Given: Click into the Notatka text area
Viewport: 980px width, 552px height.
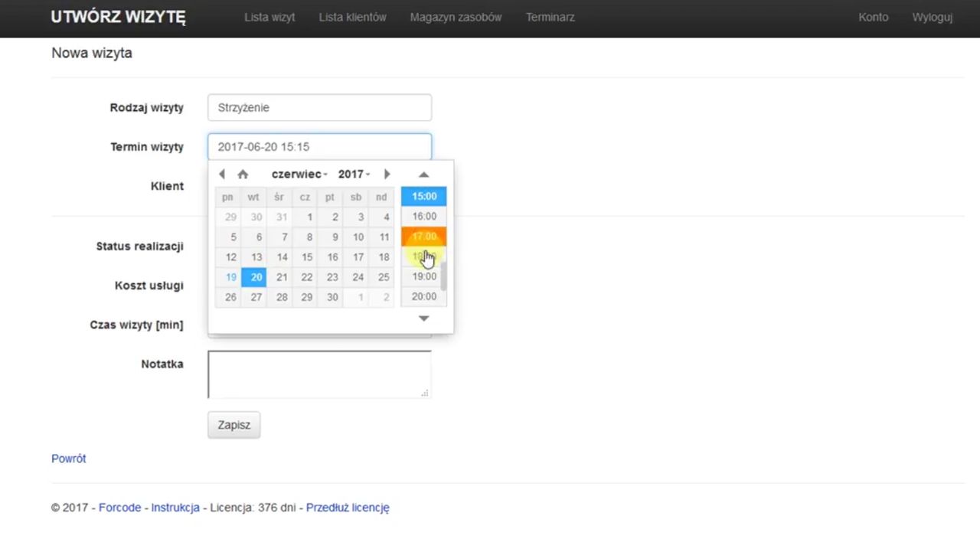Looking at the screenshot, I should point(319,374).
